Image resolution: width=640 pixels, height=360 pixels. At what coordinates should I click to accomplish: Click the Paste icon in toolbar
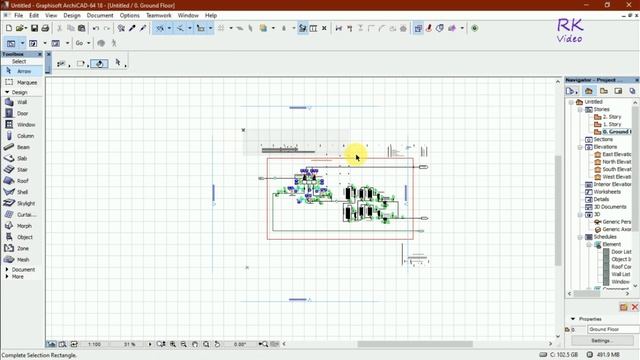click(82, 28)
